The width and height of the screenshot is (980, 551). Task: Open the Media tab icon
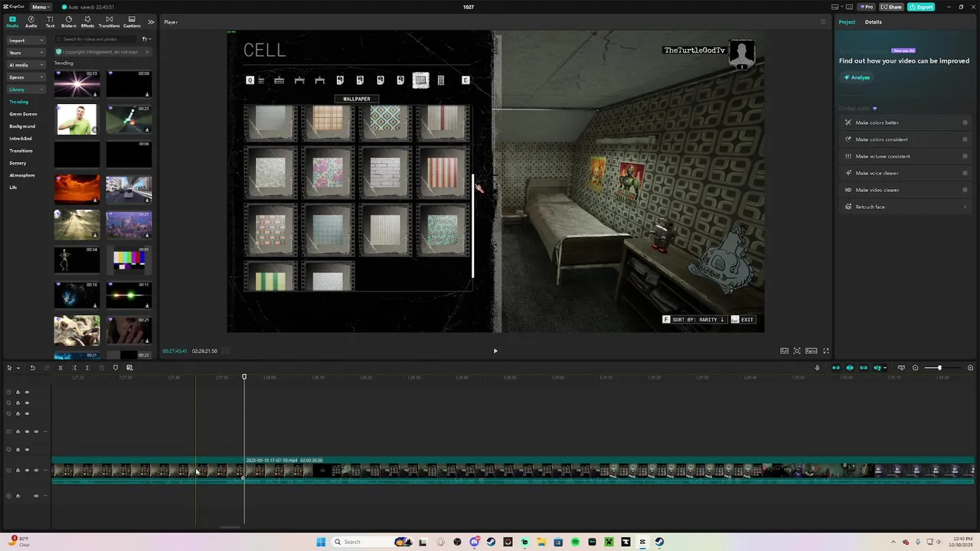[12, 21]
